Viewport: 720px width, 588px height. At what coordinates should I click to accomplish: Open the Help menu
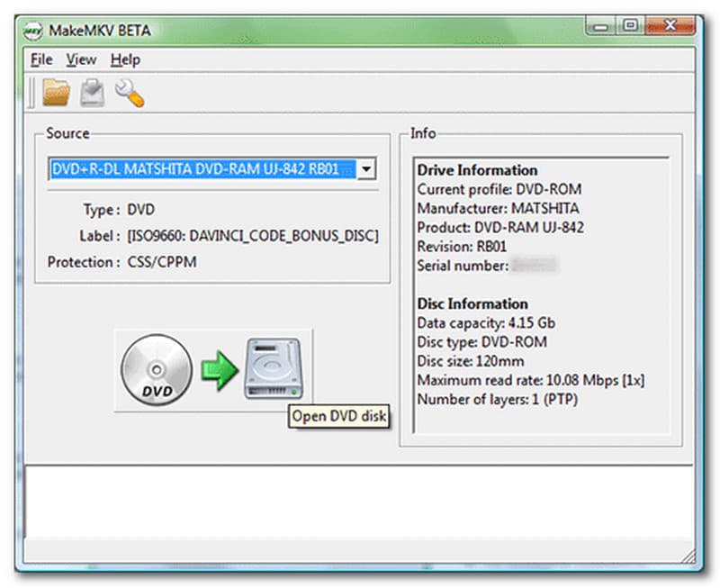pos(125,59)
